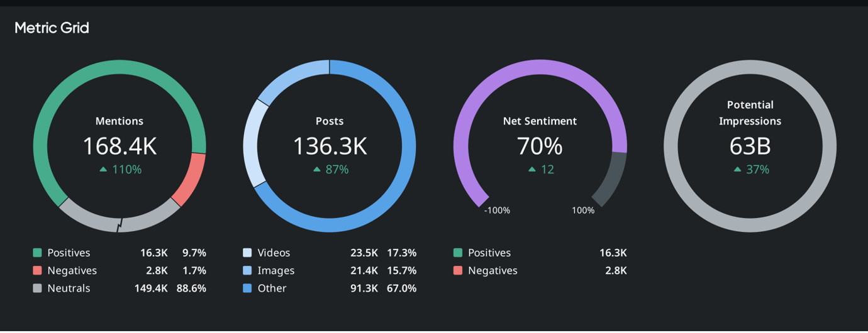Image resolution: width=868 pixels, height=333 pixels.
Task: Click the red Negatives swatch under Net Sentiment
Action: [457, 271]
